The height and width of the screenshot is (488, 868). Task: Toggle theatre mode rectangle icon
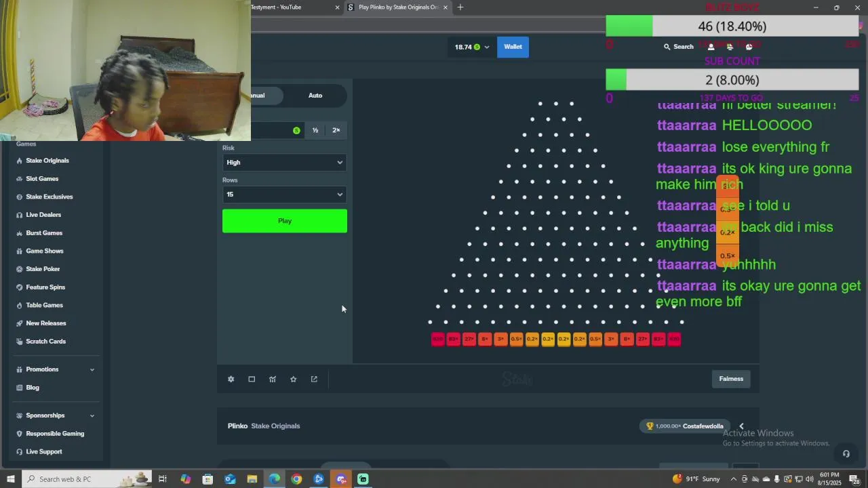[x=252, y=379]
